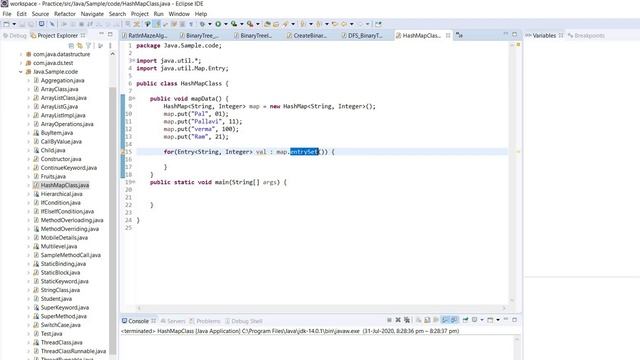Switch to RatInMazeAlg editor tab
The height and width of the screenshot is (360, 640).
[144, 36]
